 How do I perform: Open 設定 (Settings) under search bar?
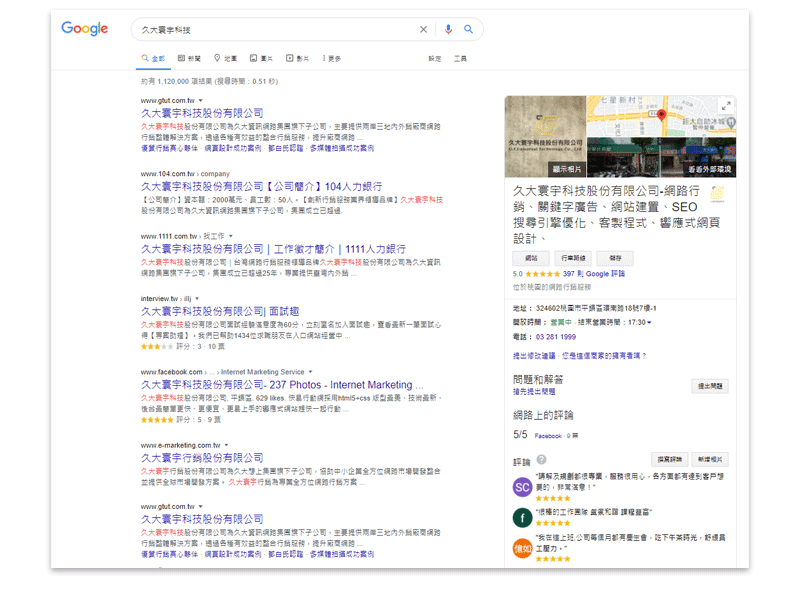coord(435,59)
